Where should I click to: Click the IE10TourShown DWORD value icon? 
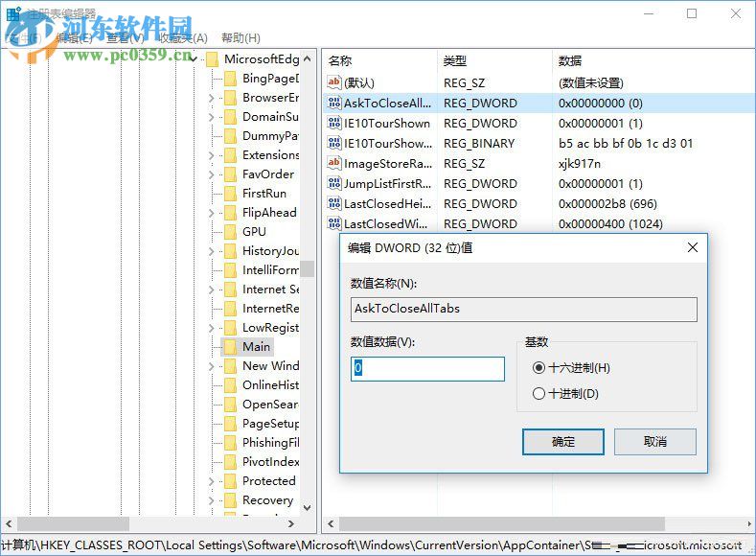334,123
